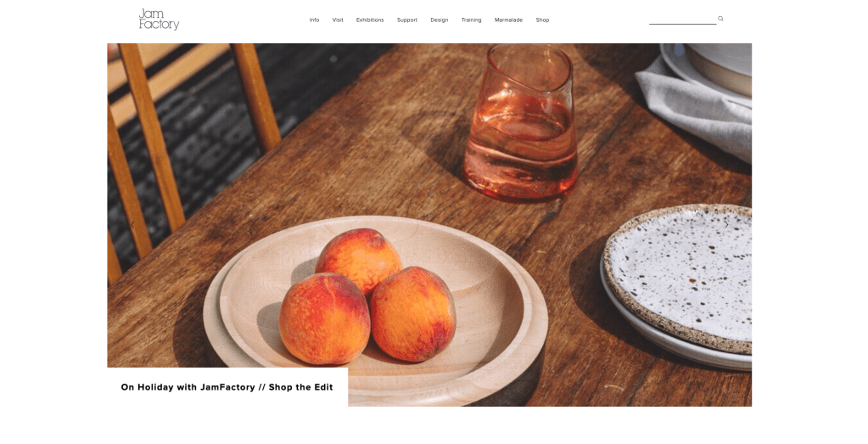This screenshot has width=868, height=444.
Task: Open the Marmalade section
Action: coord(508,20)
